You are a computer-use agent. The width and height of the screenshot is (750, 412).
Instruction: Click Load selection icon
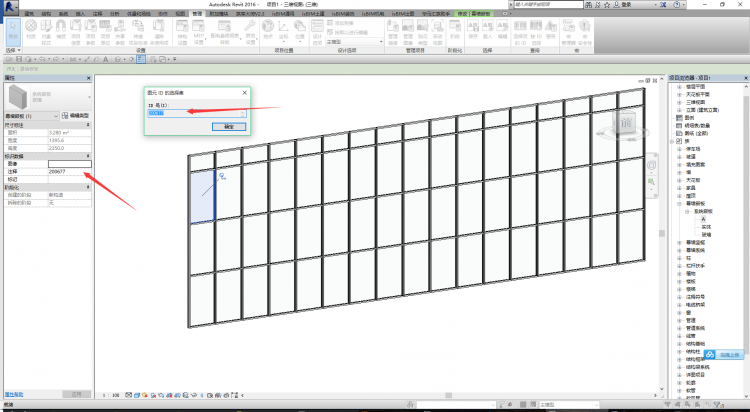pyautogui.click(x=487, y=29)
